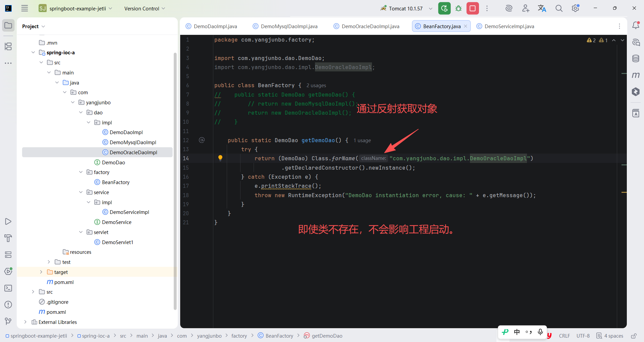Viewport: 644px width, 342px height.
Task: Collapse the servlet package node
Action: 81,232
